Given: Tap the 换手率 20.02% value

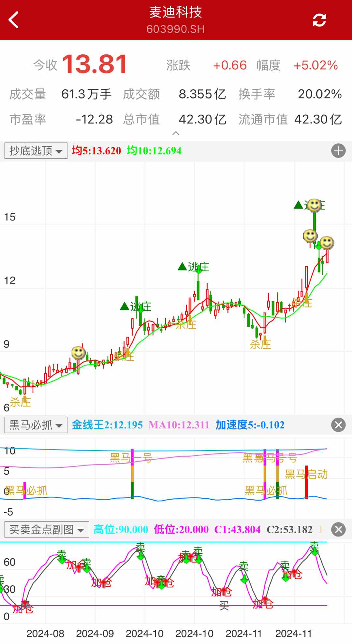Looking at the screenshot, I should [319, 94].
